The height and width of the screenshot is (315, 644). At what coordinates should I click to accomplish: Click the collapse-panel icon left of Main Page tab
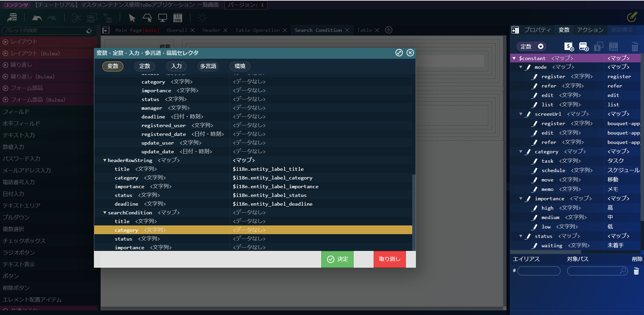point(106,30)
